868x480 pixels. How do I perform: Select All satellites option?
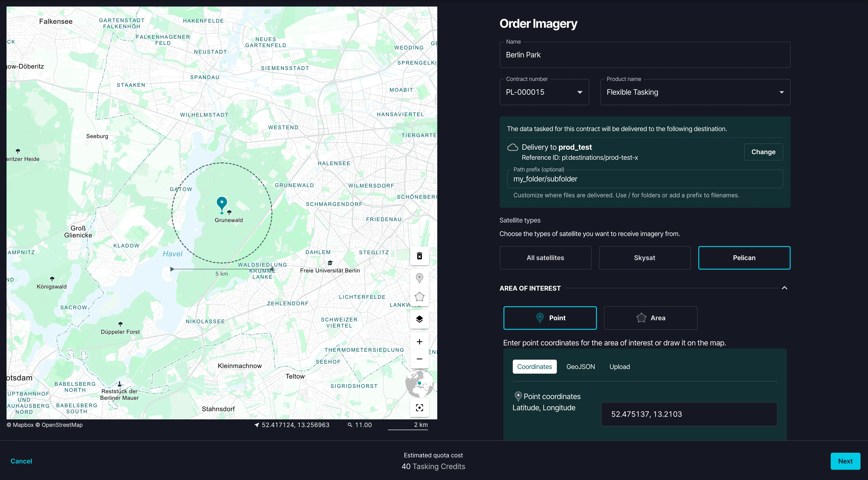[545, 258]
